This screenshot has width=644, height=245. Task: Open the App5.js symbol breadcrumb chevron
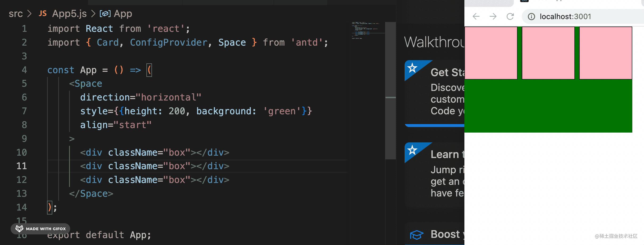[93, 14]
